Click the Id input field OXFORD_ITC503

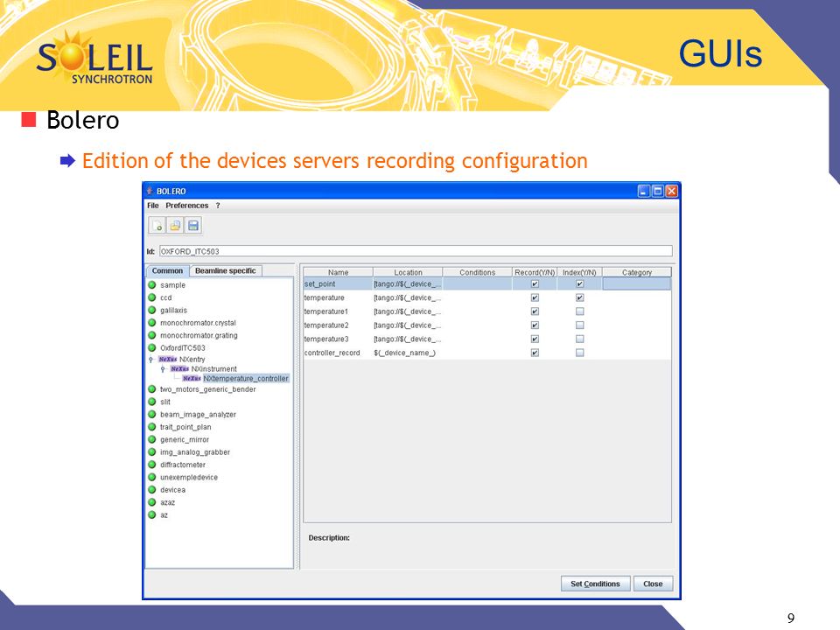pos(416,251)
